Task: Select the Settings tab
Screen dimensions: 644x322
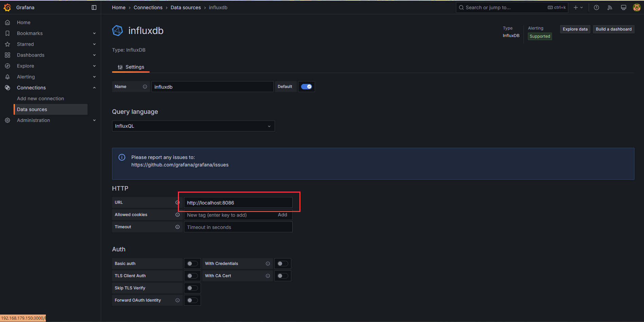Action: point(131,67)
